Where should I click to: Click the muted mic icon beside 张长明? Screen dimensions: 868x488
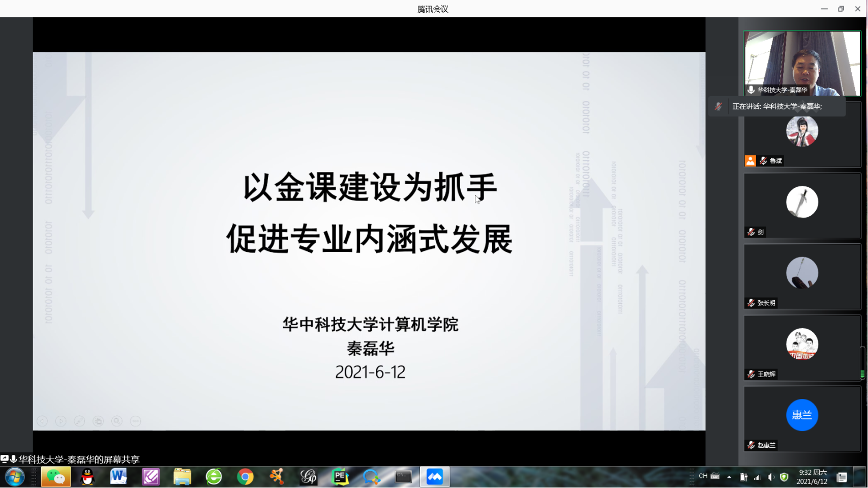(751, 303)
